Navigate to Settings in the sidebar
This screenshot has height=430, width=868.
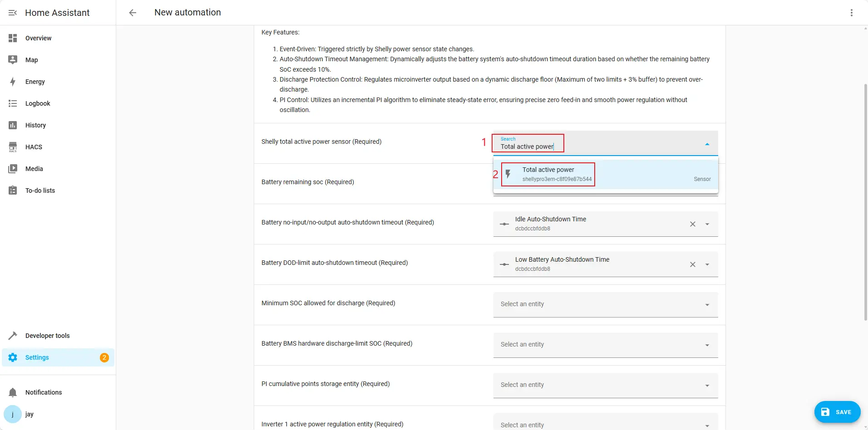[x=37, y=357]
